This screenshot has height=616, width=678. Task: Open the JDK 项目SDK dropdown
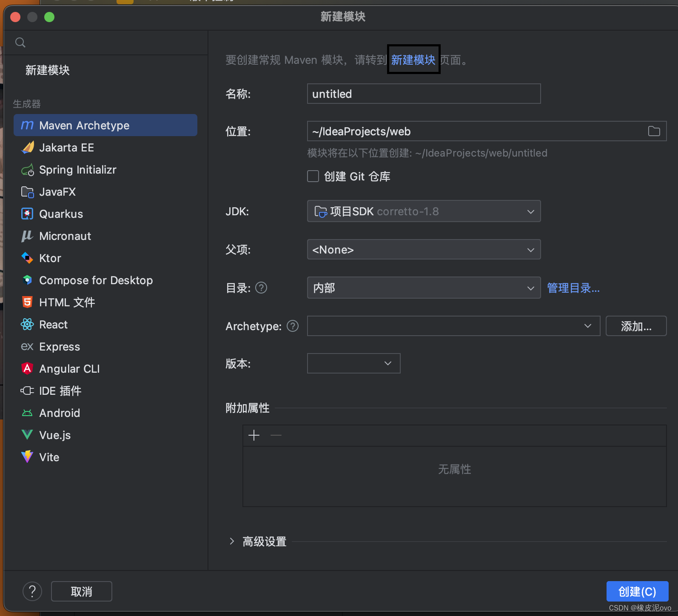(424, 211)
